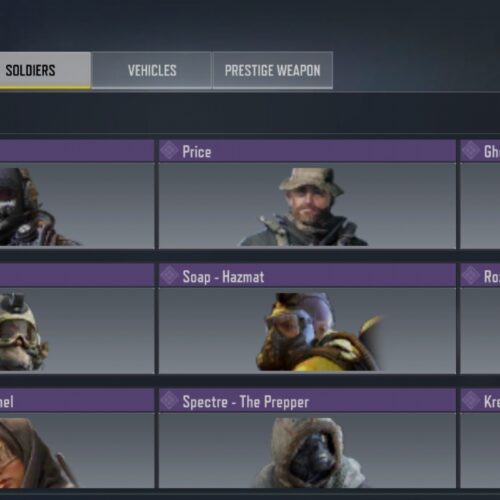This screenshot has height=500, width=500.
Task: Click the diamond icon beside Spectre - The Prepper
Action: (x=169, y=400)
